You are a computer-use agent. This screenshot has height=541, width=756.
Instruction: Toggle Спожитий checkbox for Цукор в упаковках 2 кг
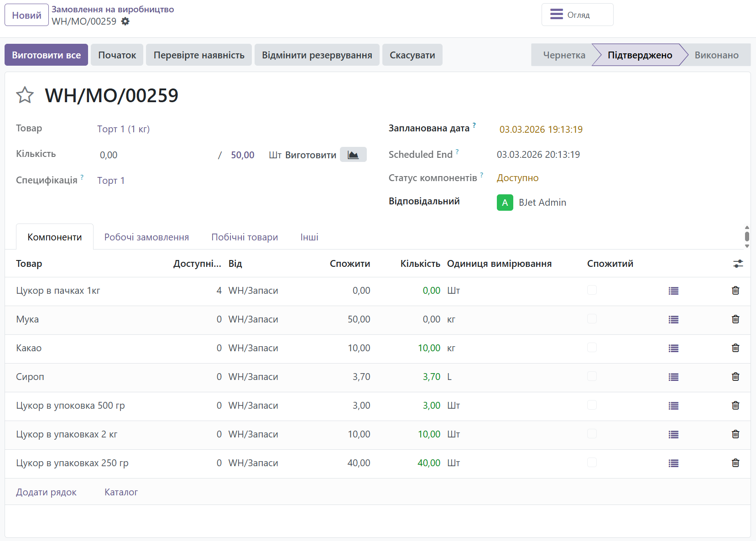592,434
